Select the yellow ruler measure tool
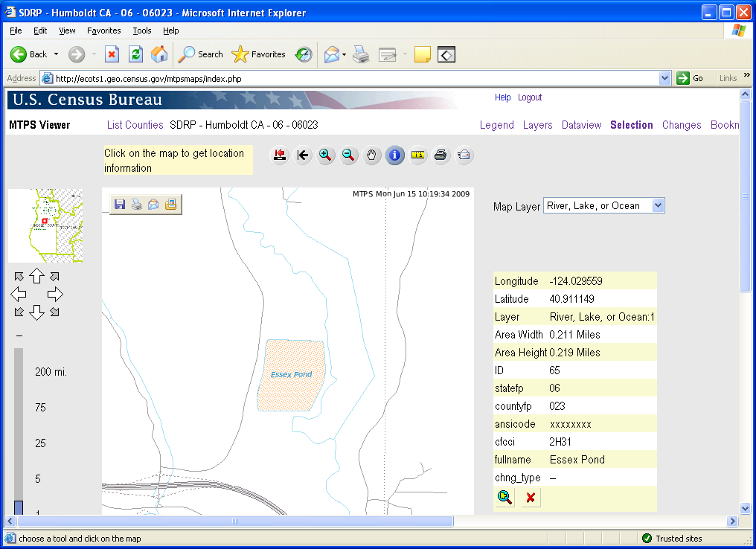The height and width of the screenshot is (549, 756). pos(418,155)
